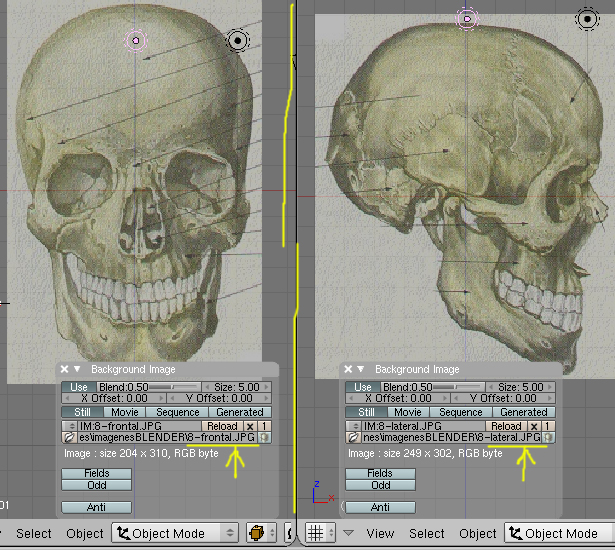Select black lamp object in front view
This screenshot has height=550, width=615.
click(x=238, y=40)
